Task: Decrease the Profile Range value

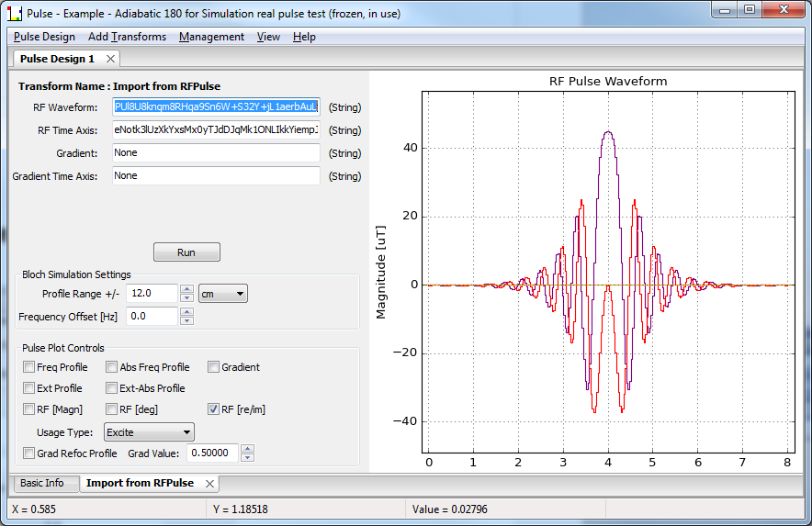Action: coord(187,297)
